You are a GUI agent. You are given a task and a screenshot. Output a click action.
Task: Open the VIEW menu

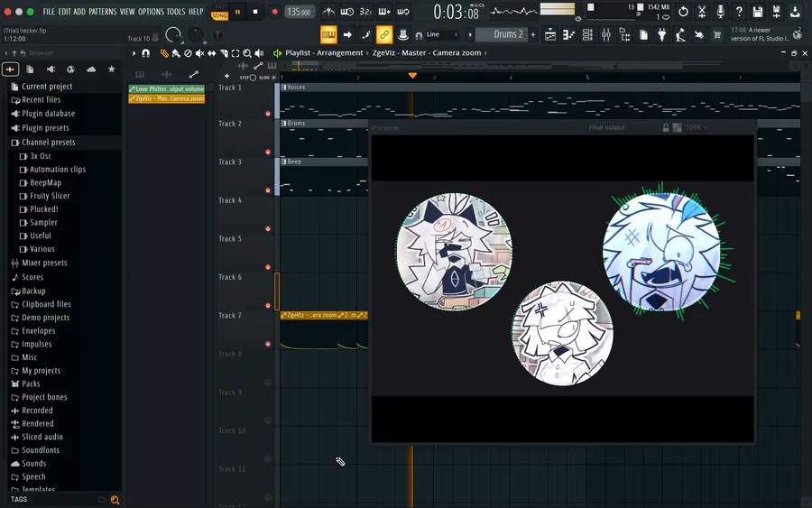(x=127, y=12)
